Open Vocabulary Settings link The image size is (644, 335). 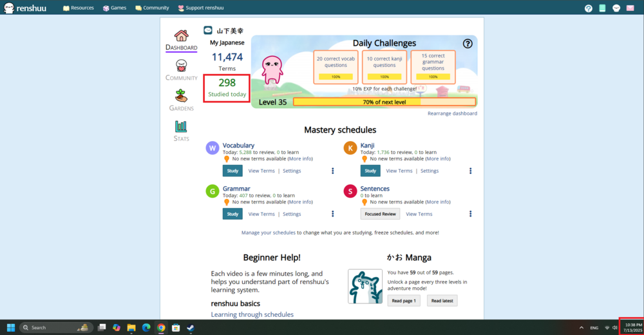[x=292, y=171]
